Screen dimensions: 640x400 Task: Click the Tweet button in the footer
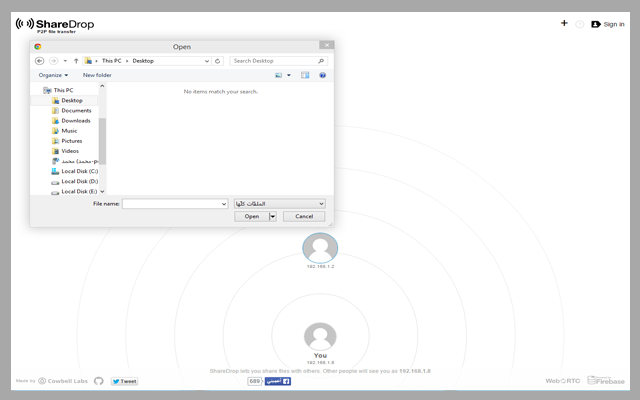(x=124, y=381)
